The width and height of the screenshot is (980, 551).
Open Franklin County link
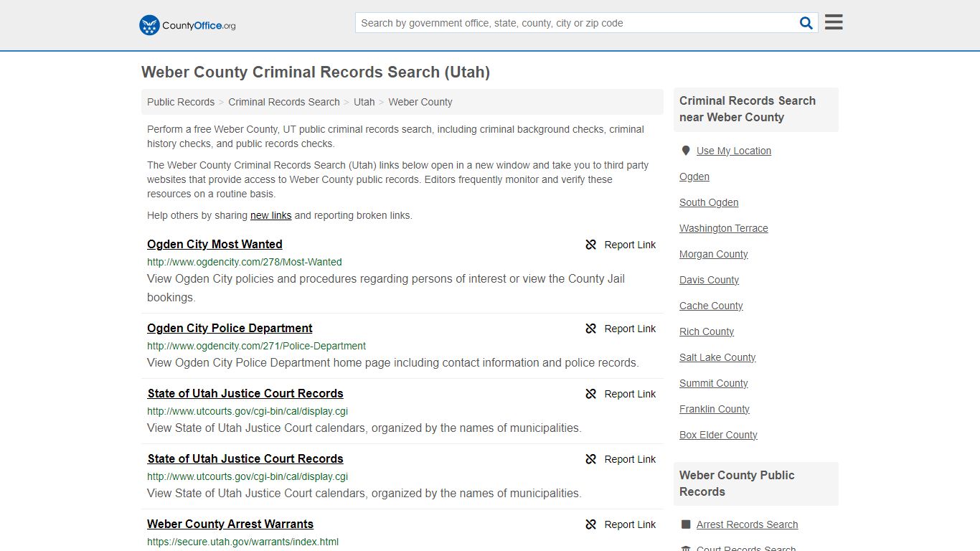pos(715,409)
